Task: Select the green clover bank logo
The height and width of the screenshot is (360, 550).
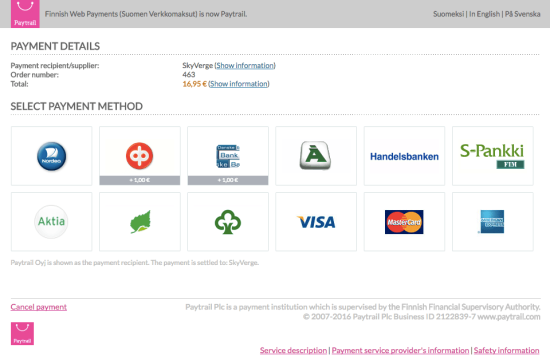Action: coord(228,221)
